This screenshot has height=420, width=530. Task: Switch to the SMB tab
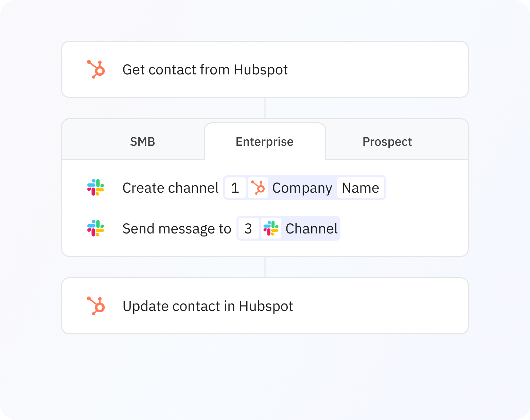(x=142, y=141)
